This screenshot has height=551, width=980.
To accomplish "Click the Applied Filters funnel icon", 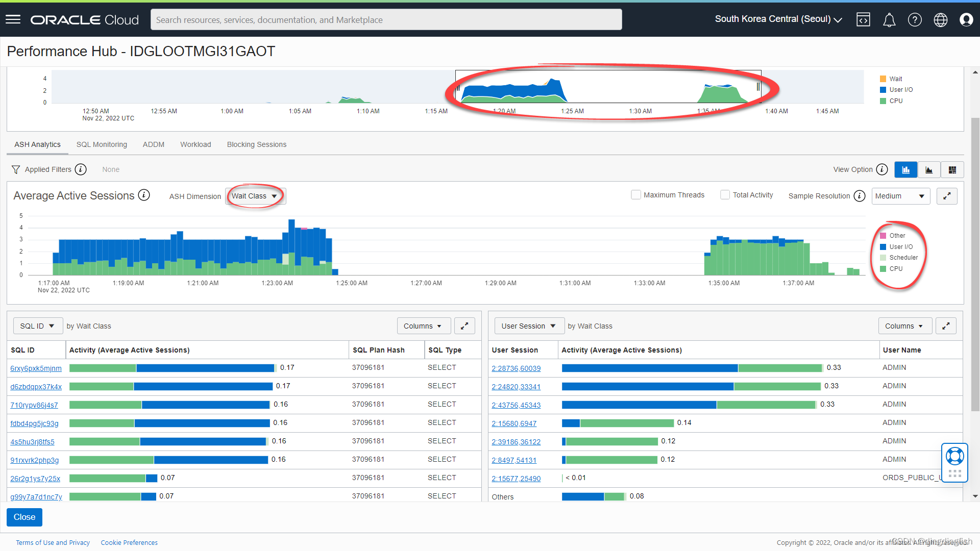I will point(16,169).
